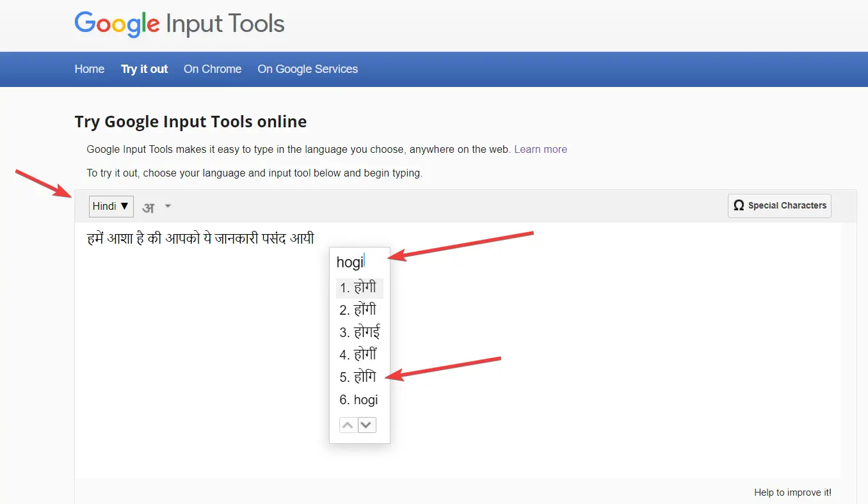Open the On Google Services tab

coord(308,69)
